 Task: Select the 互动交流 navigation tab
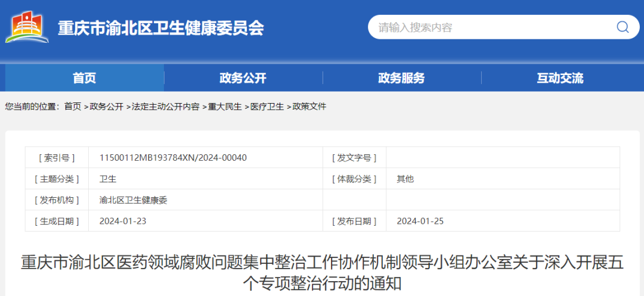560,78
